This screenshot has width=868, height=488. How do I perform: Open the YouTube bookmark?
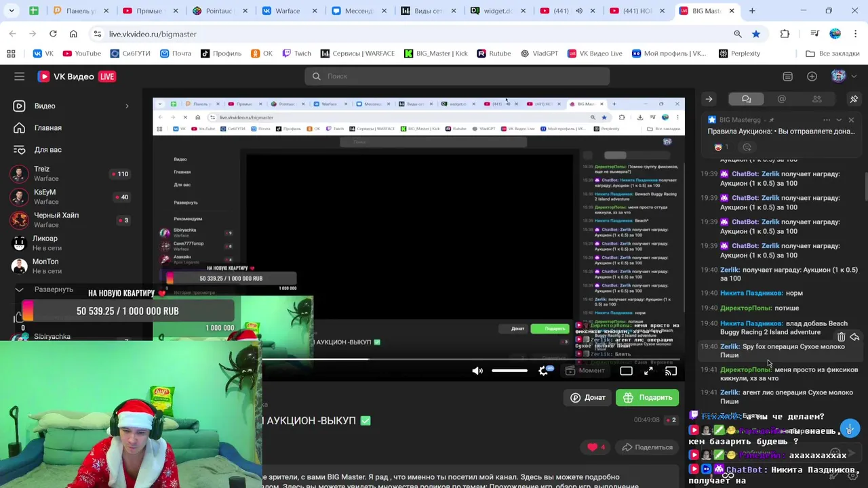coord(81,54)
